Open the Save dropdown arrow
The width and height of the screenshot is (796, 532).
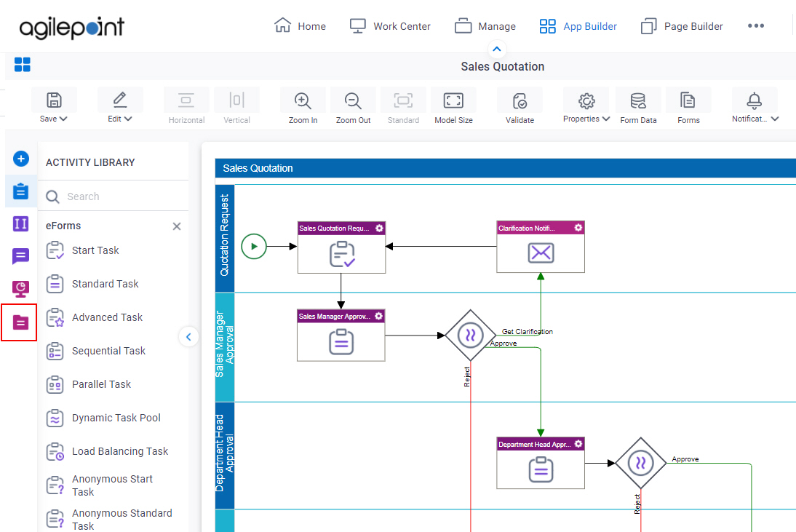[63, 119]
